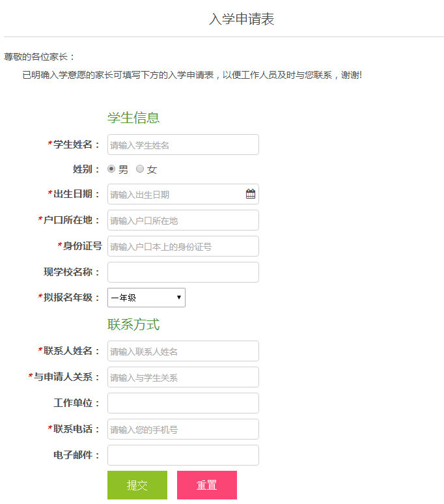
Task: Click the 联系电话 field label
Action: 74,428
